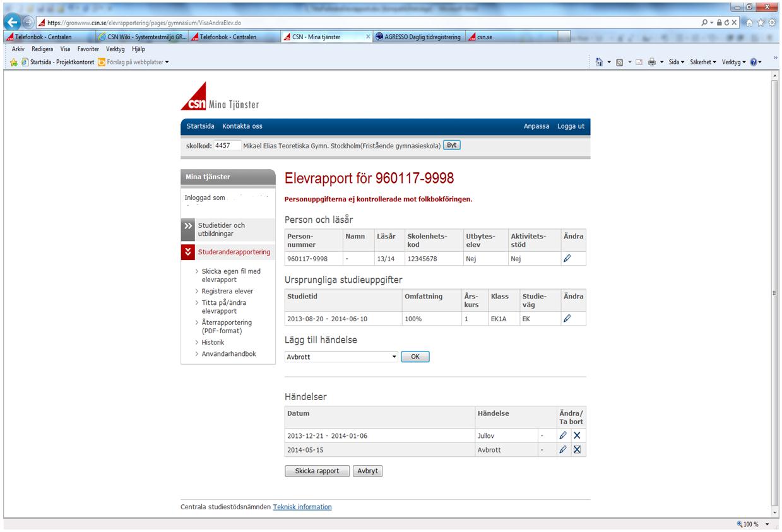Switch to the csn.se tab
The width and height of the screenshot is (782, 532).
coord(512,37)
